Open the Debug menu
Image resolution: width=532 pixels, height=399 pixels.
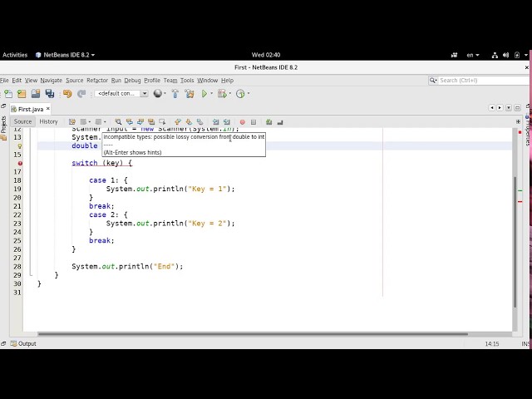(132, 81)
